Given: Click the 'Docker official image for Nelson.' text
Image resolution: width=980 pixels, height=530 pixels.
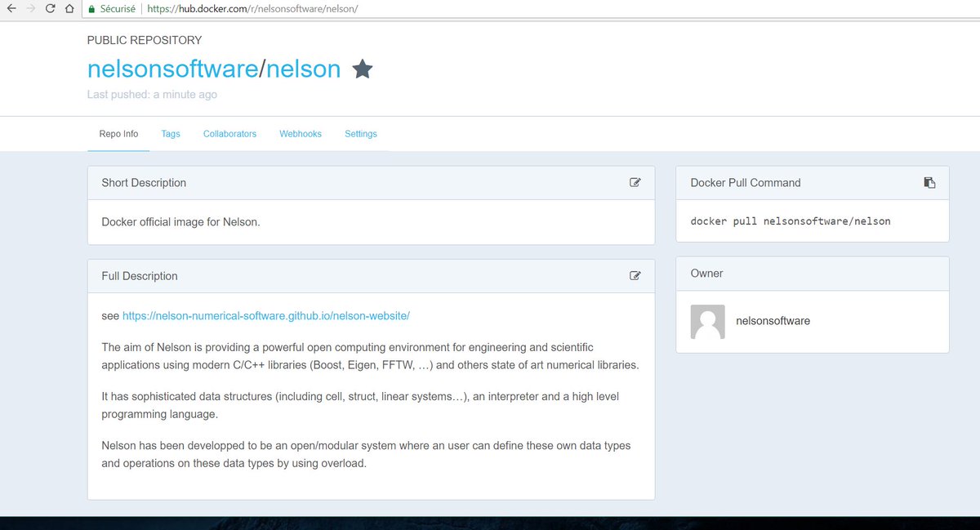Looking at the screenshot, I should (x=180, y=221).
